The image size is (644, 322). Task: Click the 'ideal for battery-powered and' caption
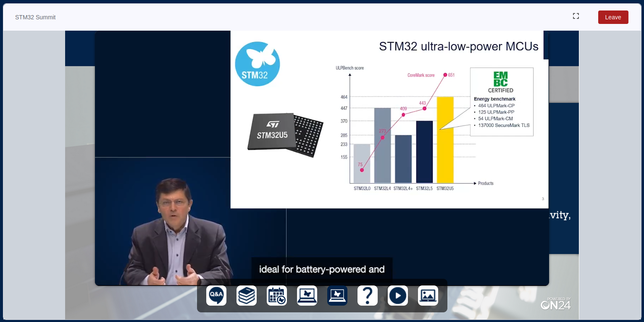coord(322,269)
